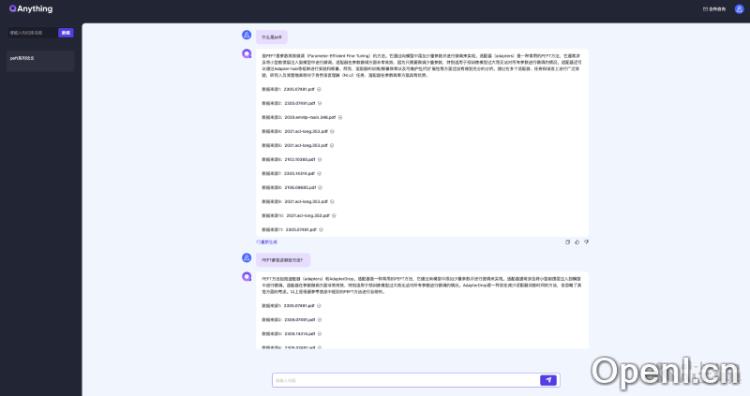Image resolution: width=750 pixels, height=396 pixels.
Task: Open the icon after source 1 in the first reply
Action: tap(319, 89)
